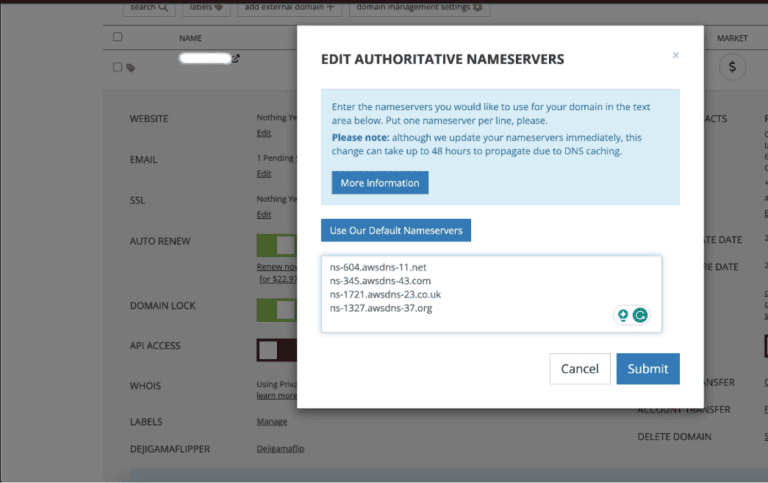
Task: Click the dollar sign market icon
Action: tap(733, 67)
